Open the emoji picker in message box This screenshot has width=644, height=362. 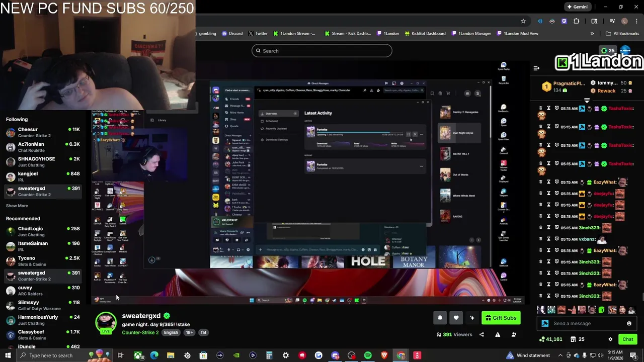coord(629,324)
